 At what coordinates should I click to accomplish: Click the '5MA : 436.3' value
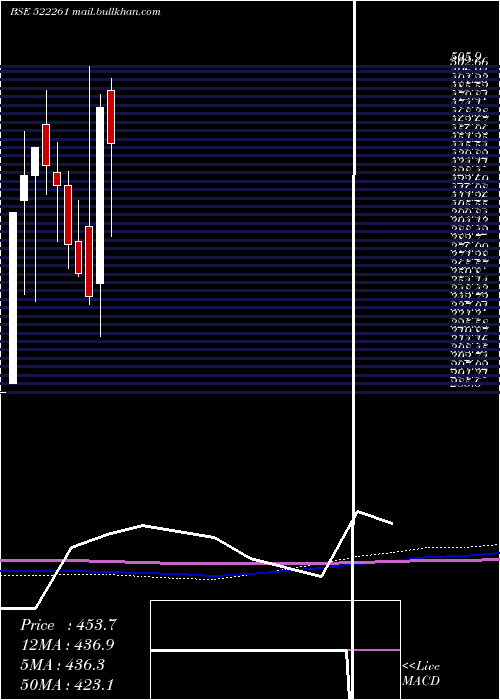(62, 665)
